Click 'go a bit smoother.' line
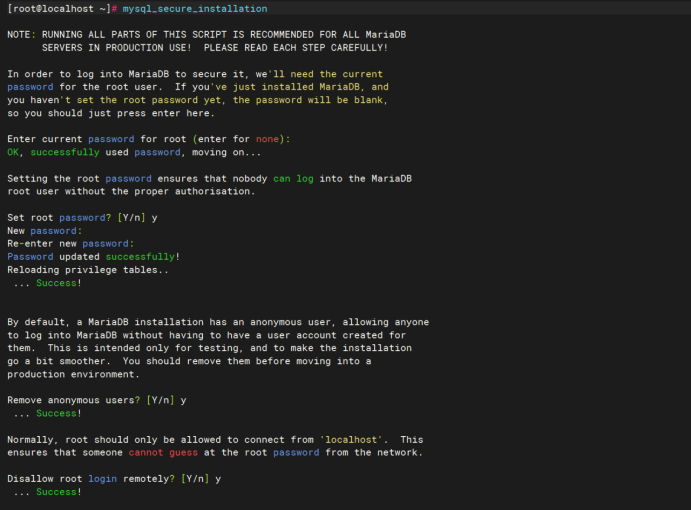 pos(189,361)
